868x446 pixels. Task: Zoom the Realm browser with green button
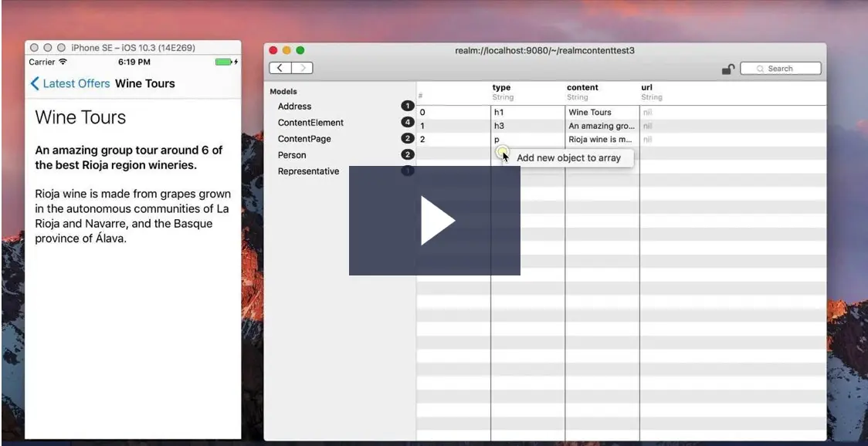pyautogui.click(x=300, y=50)
